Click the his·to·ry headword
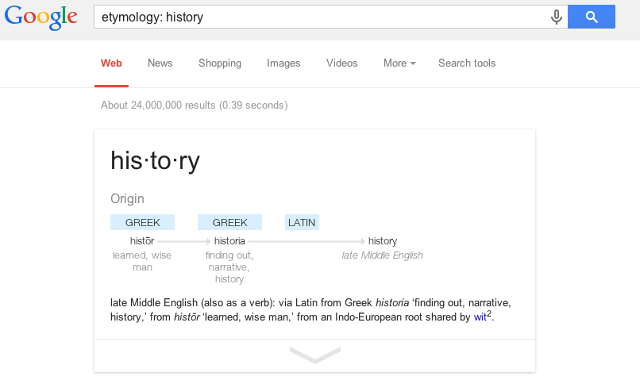The width and height of the screenshot is (640, 384). pos(155,161)
